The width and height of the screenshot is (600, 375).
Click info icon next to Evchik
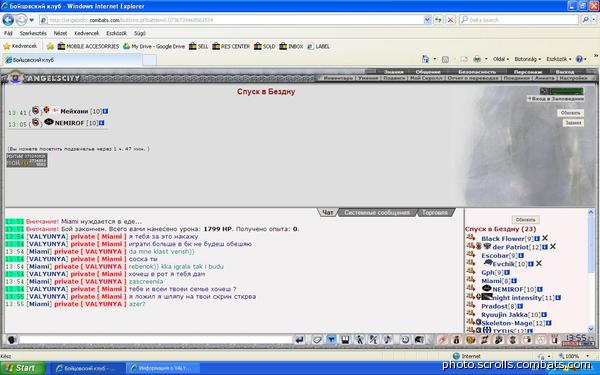[531, 264]
